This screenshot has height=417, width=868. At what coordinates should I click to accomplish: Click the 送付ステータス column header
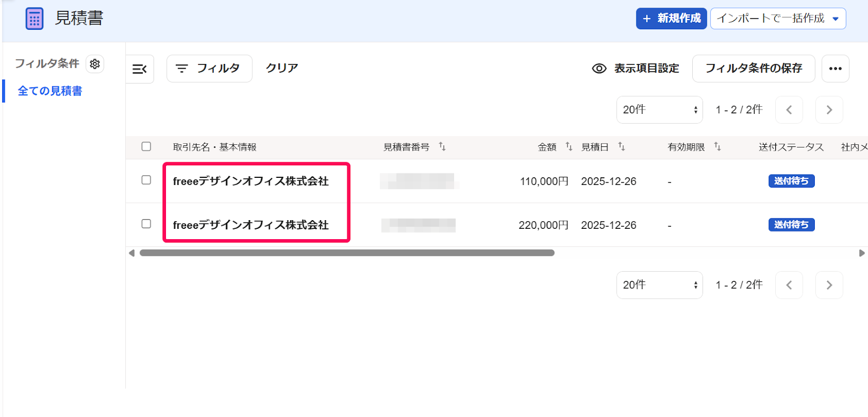coord(791,147)
